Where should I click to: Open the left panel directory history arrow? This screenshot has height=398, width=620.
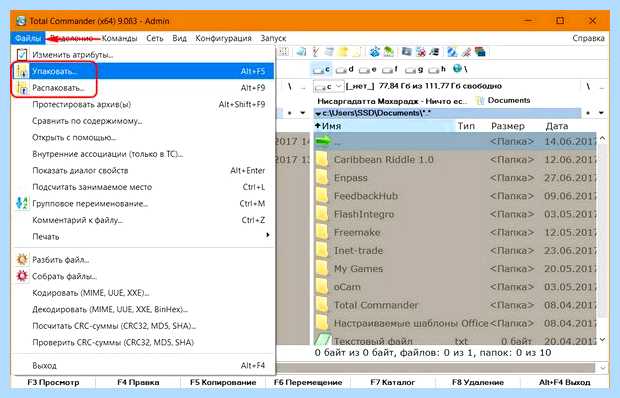click(303, 113)
